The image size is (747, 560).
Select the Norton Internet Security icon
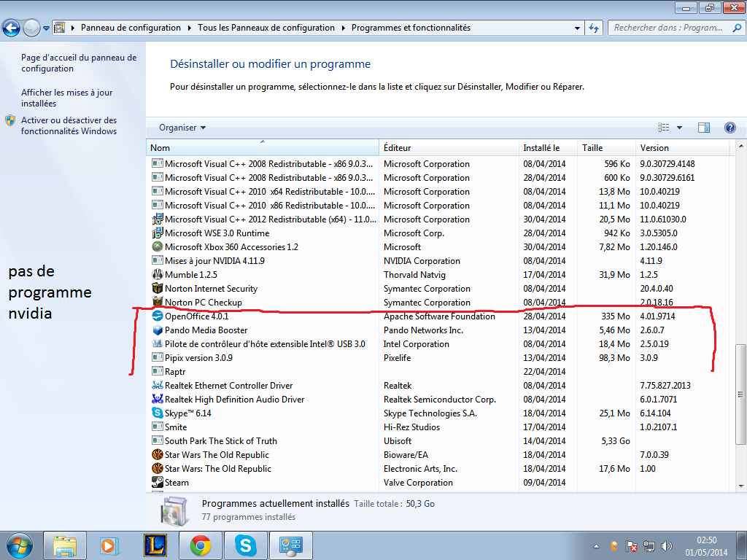(x=158, y=288)
